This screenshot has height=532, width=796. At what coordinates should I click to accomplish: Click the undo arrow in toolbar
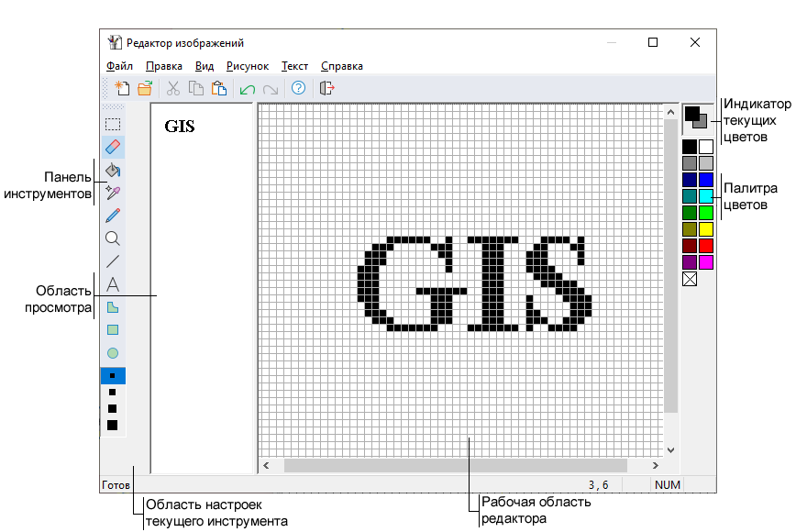[247, 89]
